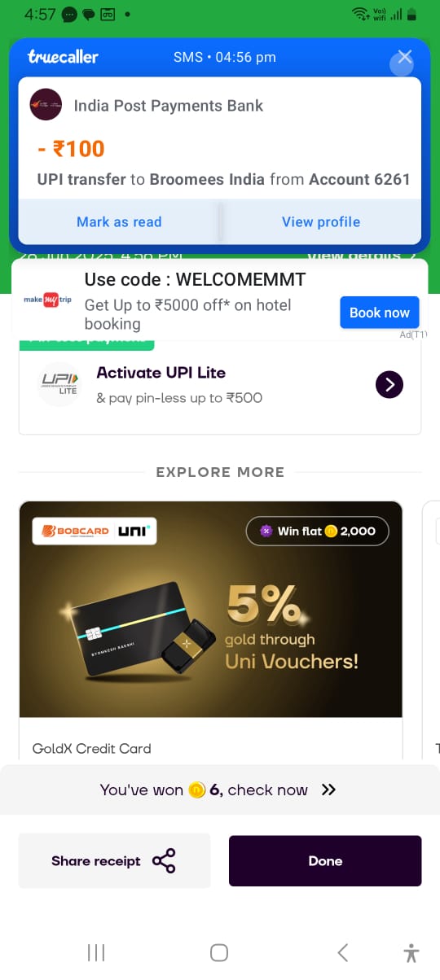Tap the accessibility shortcut icon

tap(411, 952)
